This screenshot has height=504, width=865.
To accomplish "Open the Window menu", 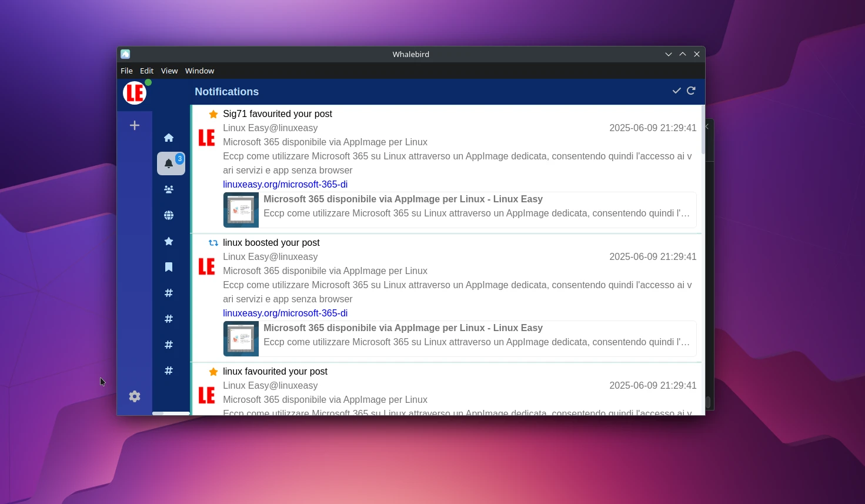I will tap(199, 71).
